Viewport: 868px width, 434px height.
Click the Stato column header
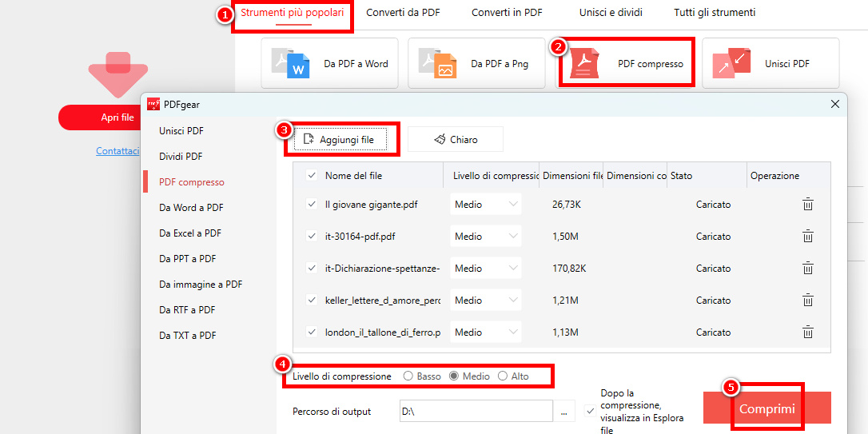[682, 176]
